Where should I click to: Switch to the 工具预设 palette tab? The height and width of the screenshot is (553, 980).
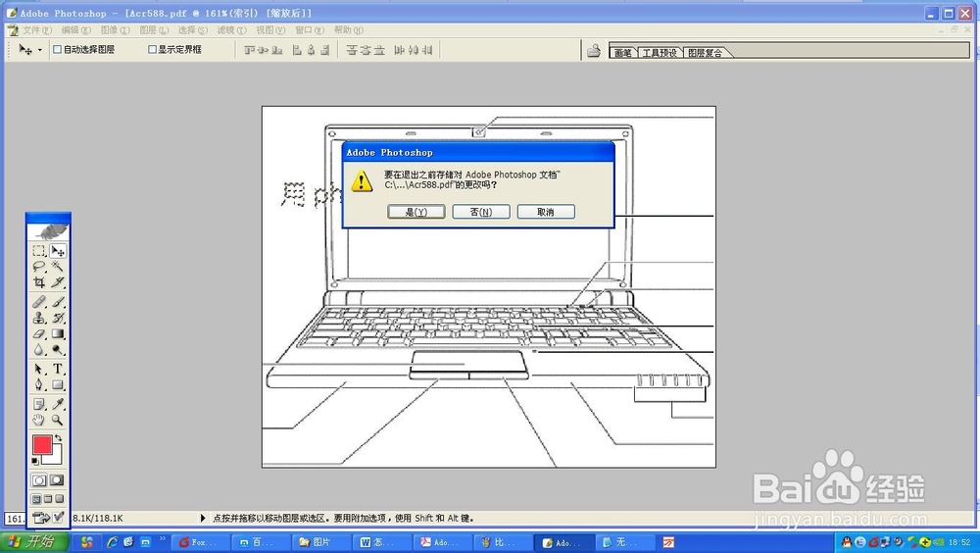660,53
